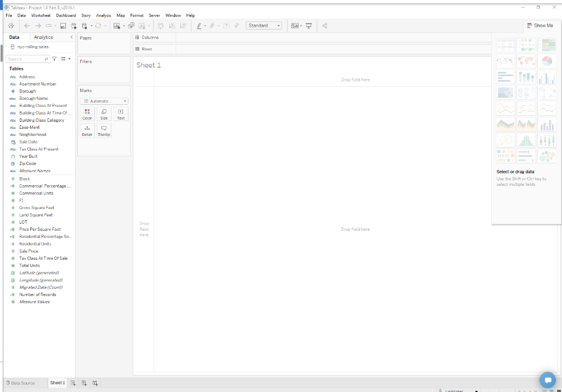Open the Show/Hide Cards dropdown arrow

click(x=301, y=26)
